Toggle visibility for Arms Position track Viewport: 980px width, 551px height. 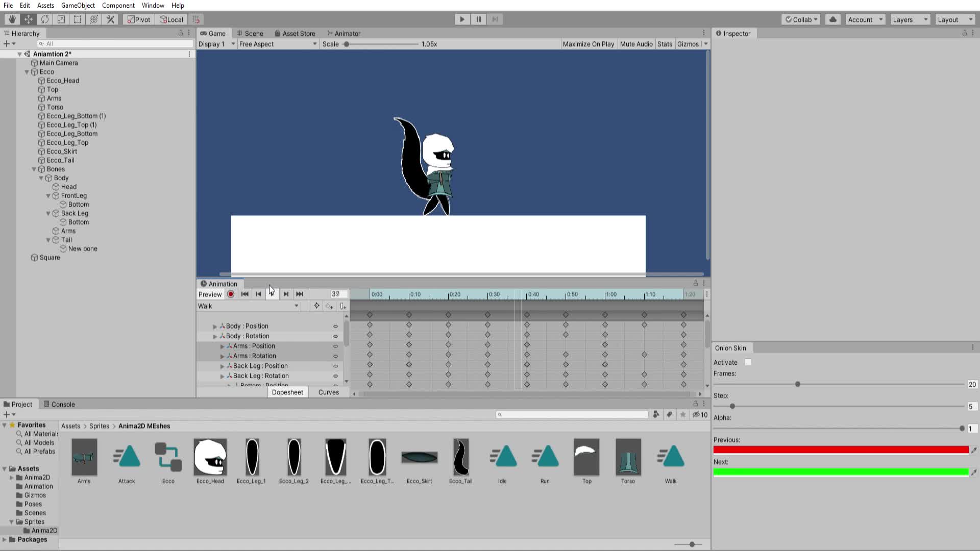(336, 345)
